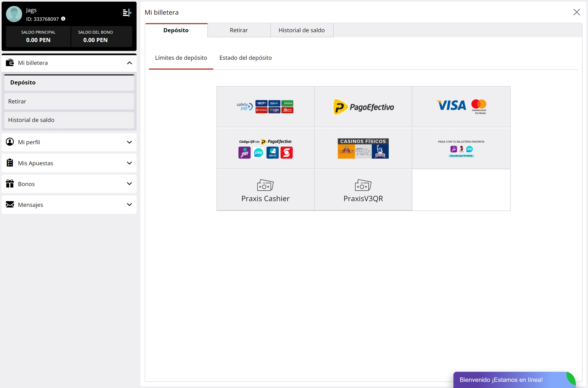Open the Historial de saldo top tab

click(x=302, y=30)
